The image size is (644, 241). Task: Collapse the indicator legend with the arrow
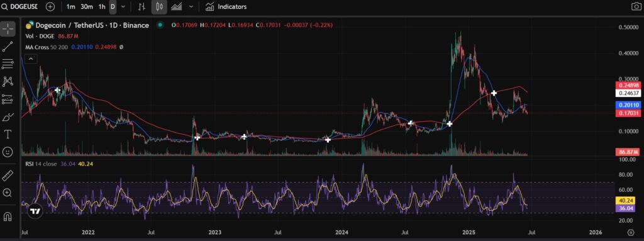pos(30,59)
